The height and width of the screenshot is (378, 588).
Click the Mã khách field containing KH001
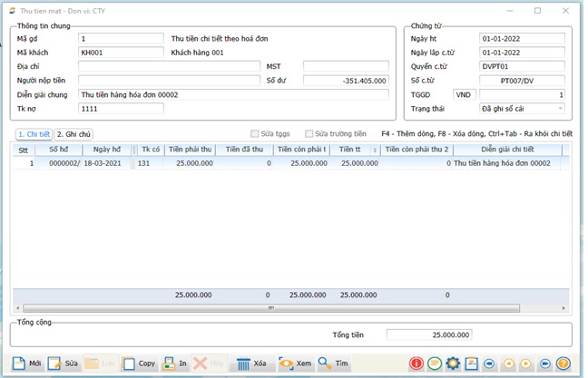[121, 53]
